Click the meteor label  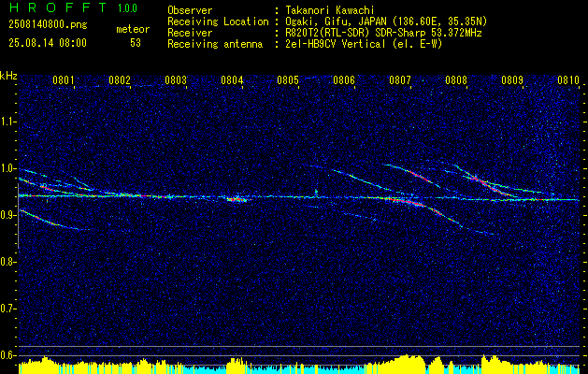point(133,29)
